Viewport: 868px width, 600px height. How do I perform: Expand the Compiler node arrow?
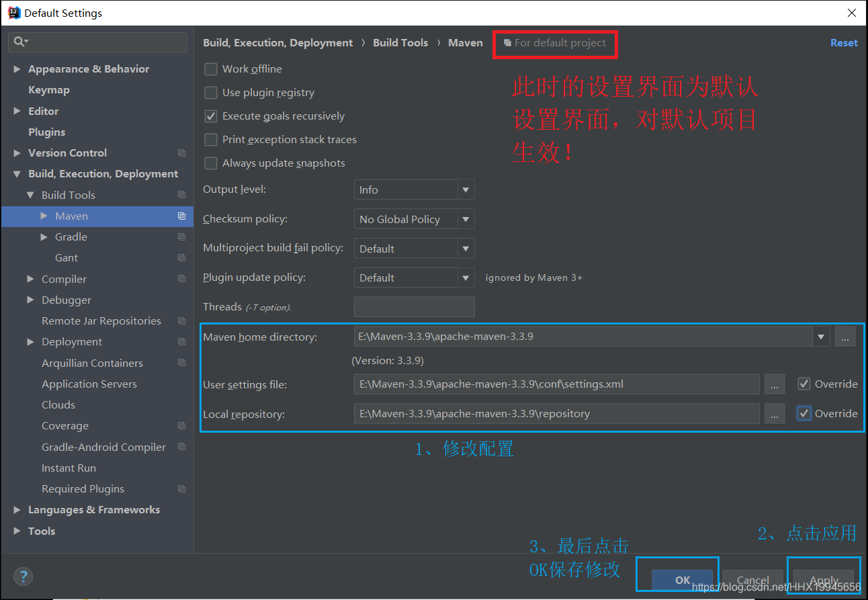(x=31, y=279)
